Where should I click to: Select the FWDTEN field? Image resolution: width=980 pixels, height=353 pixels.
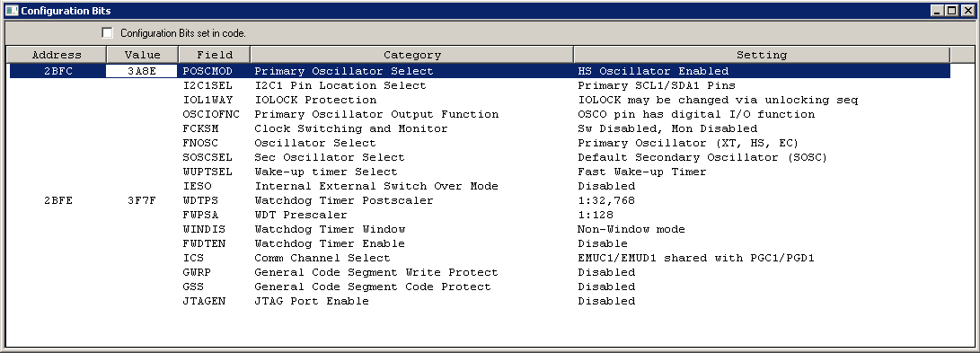pos(205,243)
